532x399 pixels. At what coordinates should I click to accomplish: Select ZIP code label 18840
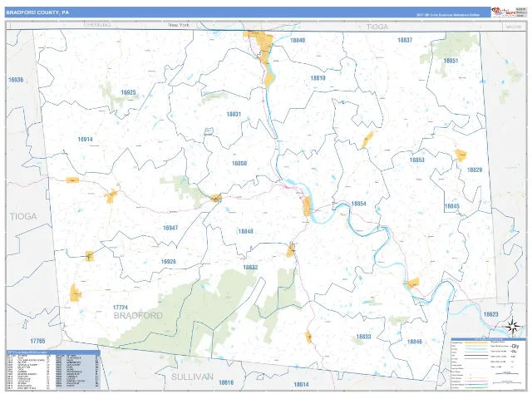tap(298, 41)
